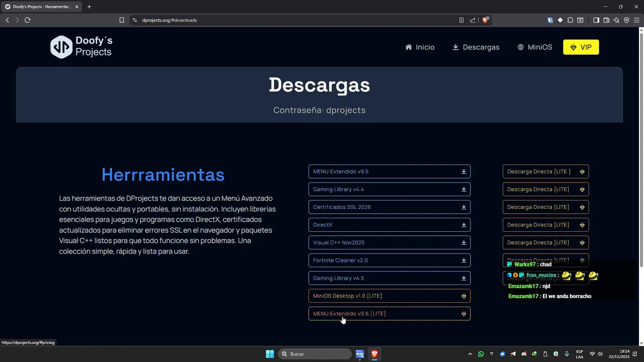Select the Doofy's Projects browser tab
The height and width of the screenshot is (362, 644).
[x=41, y=7]
